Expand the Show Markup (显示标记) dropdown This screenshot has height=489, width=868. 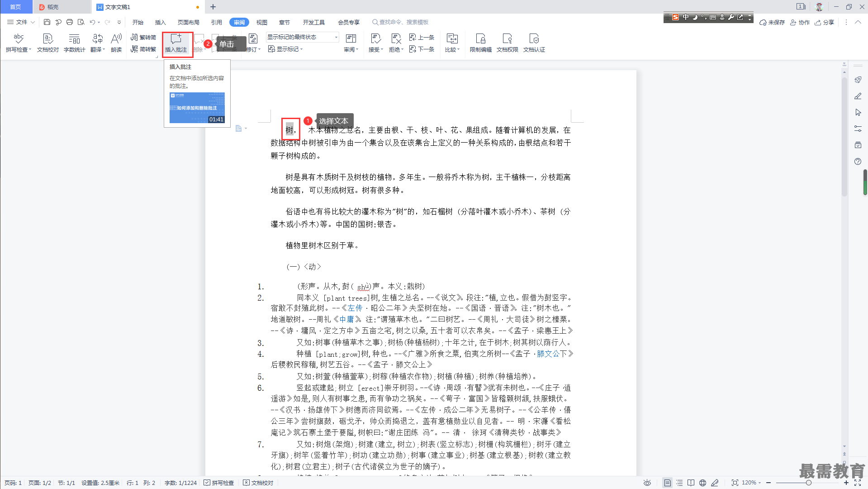coord(285,49)
